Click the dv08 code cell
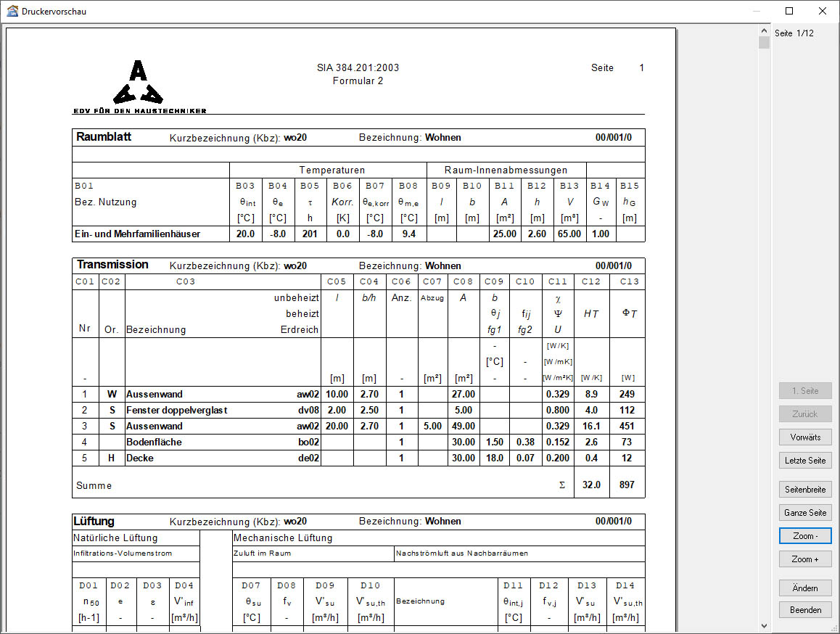Viewport: 840px width, 634px height. click(x=308, y=411)
